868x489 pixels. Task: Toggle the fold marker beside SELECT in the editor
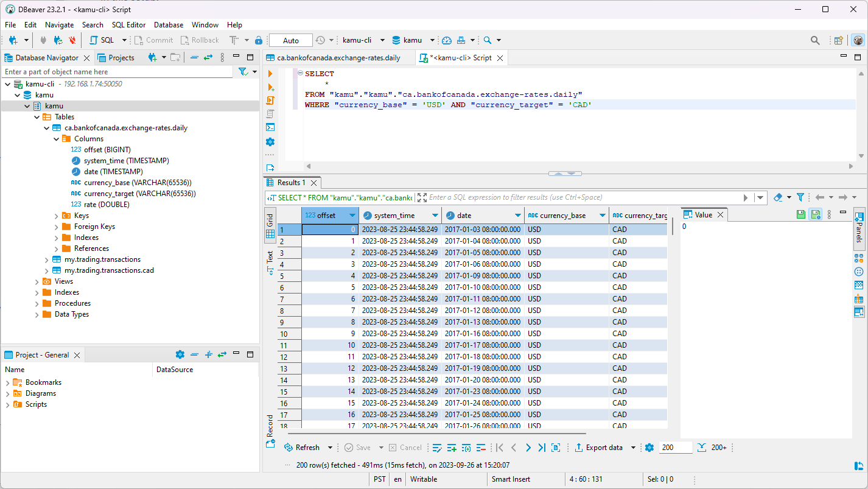pyautogui.click(x=300, y=74)
